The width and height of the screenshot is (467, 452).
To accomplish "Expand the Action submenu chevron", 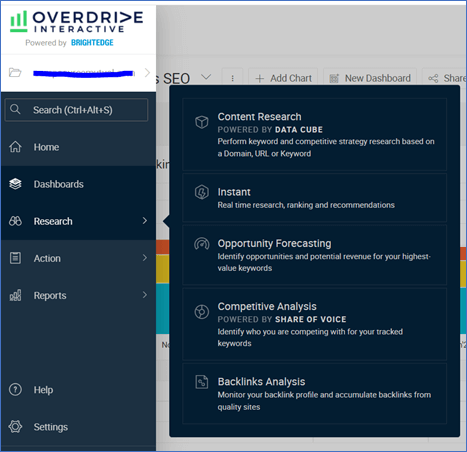I will (x=144, y=258).
